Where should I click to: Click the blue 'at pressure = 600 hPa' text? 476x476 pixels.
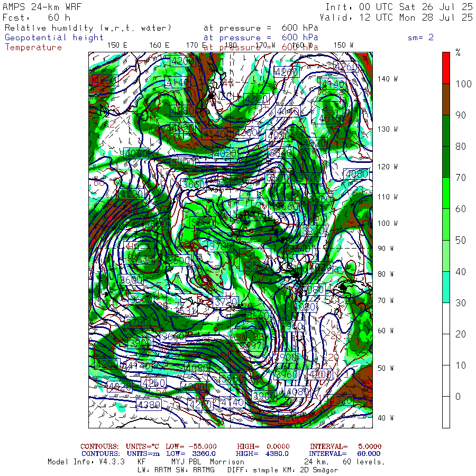[x=261, y=38]
